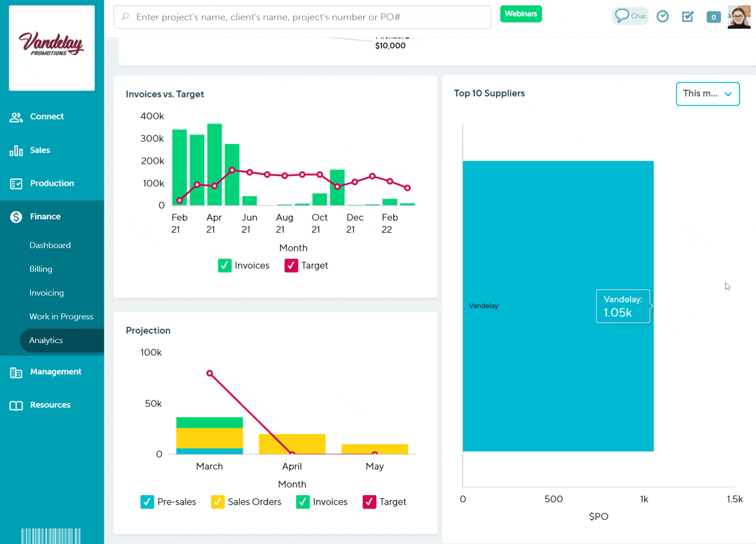
Task: Click the edit note pencil icon
Action: click(x=688, y=17)
